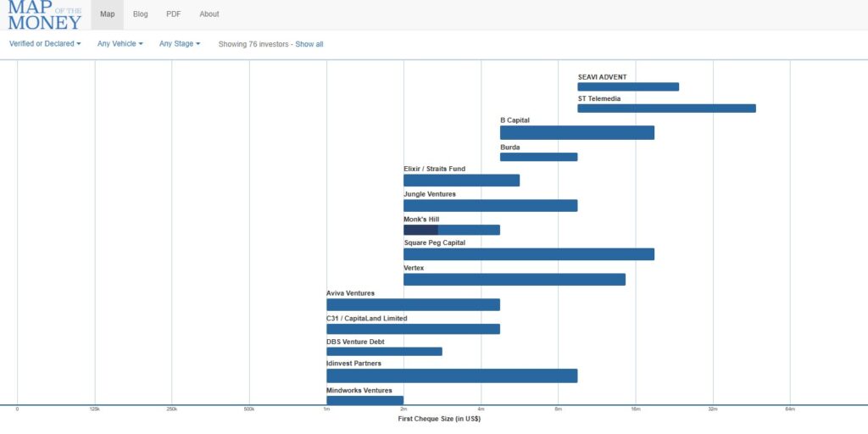Expand the Verified or Declared filter
868x434 pixels.
click(45, 44)
